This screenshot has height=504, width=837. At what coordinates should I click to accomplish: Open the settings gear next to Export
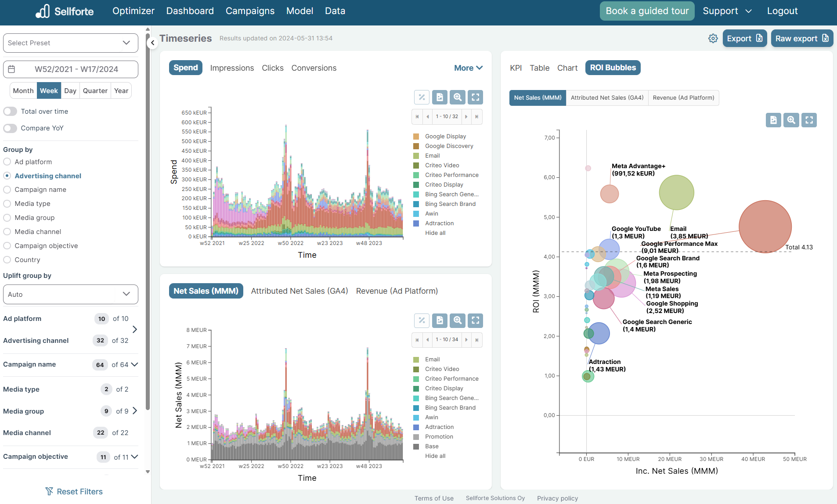pos(713,39)
